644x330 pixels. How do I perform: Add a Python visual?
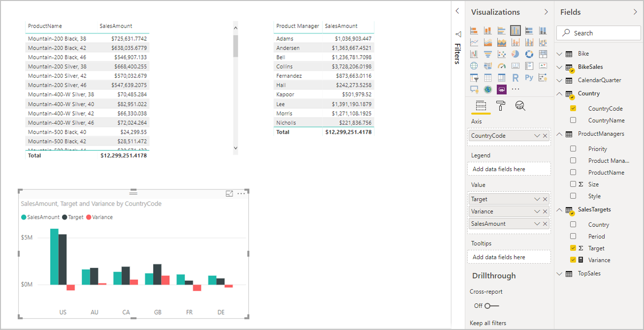(529, 77)
